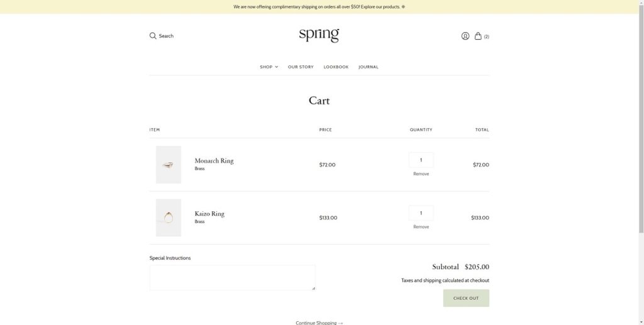Viewport: 644px width, 325px height.
Task: Focus the Monarch Ring quantity field
Action: (421, 160)
